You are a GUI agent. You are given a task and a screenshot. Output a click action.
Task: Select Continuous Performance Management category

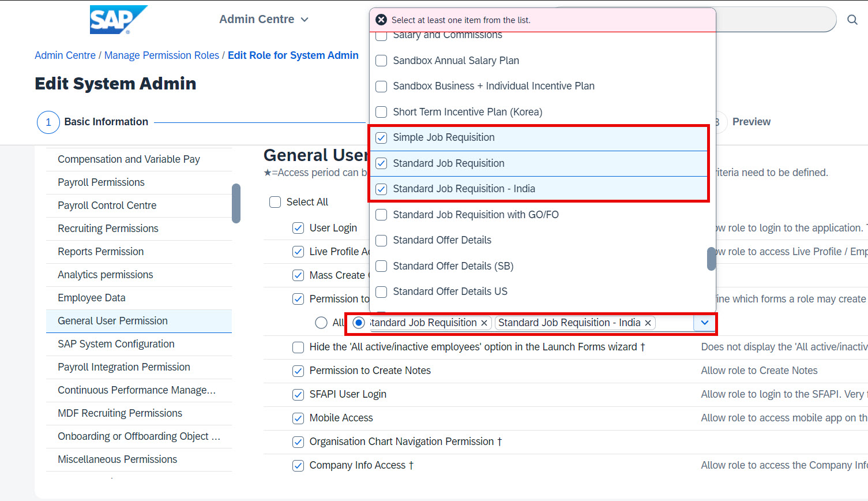pyautogui.click(x=139, y=390)
